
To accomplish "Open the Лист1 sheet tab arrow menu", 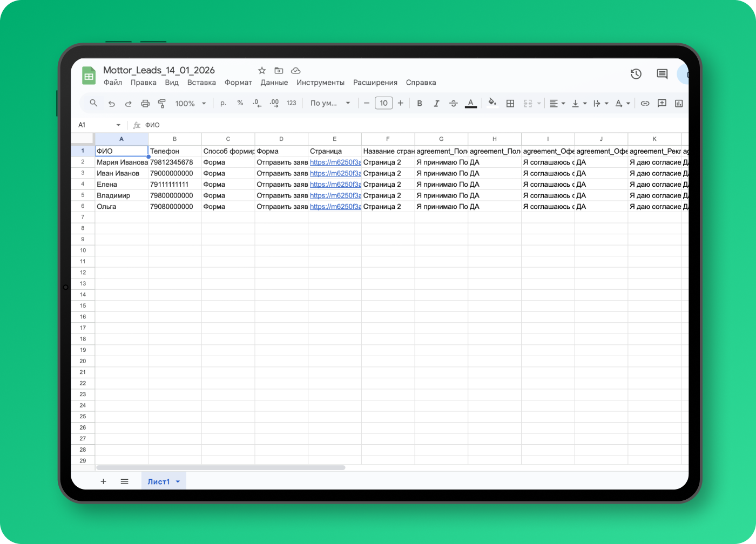I will pyautogui.click(x=178, y=481).
